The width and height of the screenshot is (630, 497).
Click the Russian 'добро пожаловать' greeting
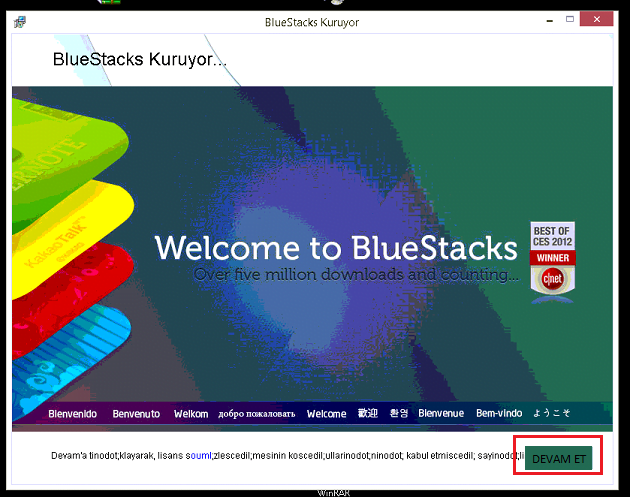coord(257,414)
